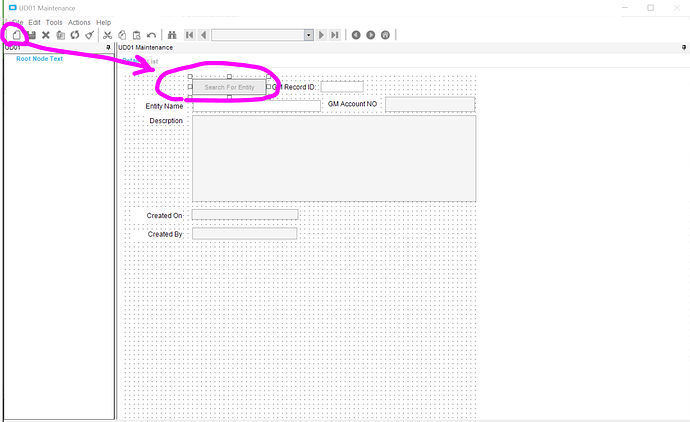
Task: Switch to the List tab
Action: (153, 61)
